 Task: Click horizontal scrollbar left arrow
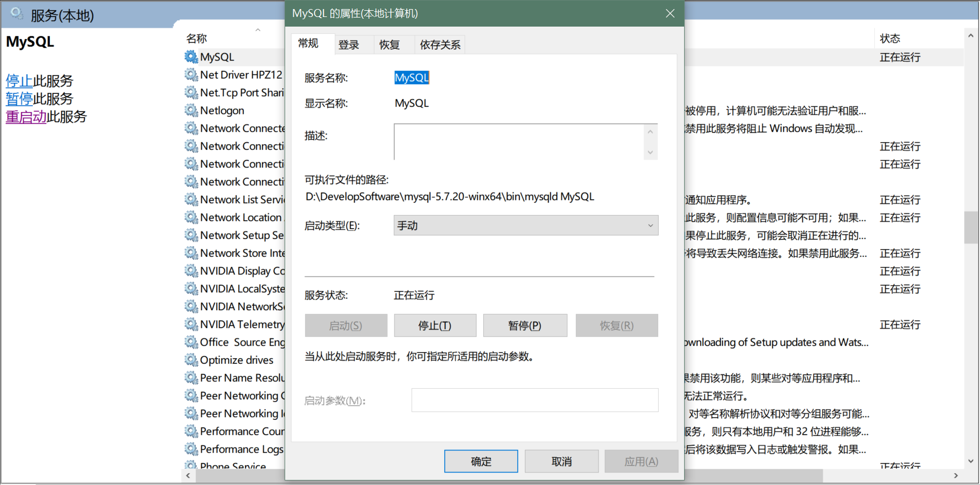[x=188, y=475]
